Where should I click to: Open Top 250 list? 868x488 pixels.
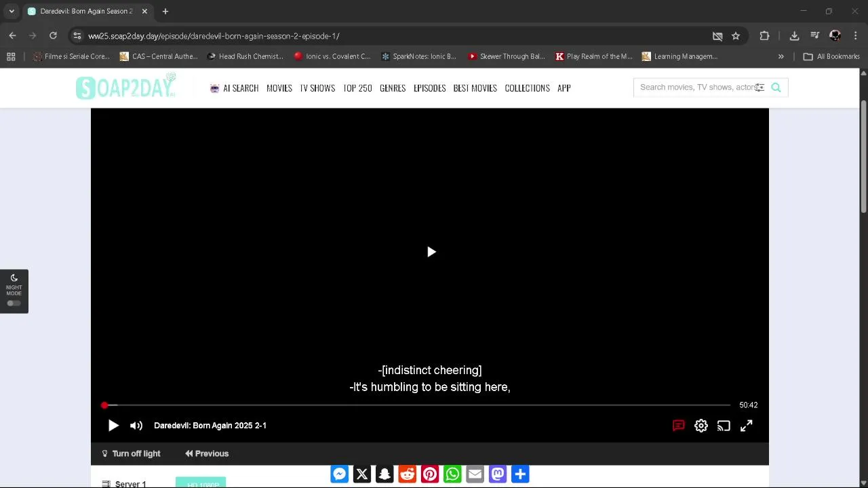click(x=357, y=88)
